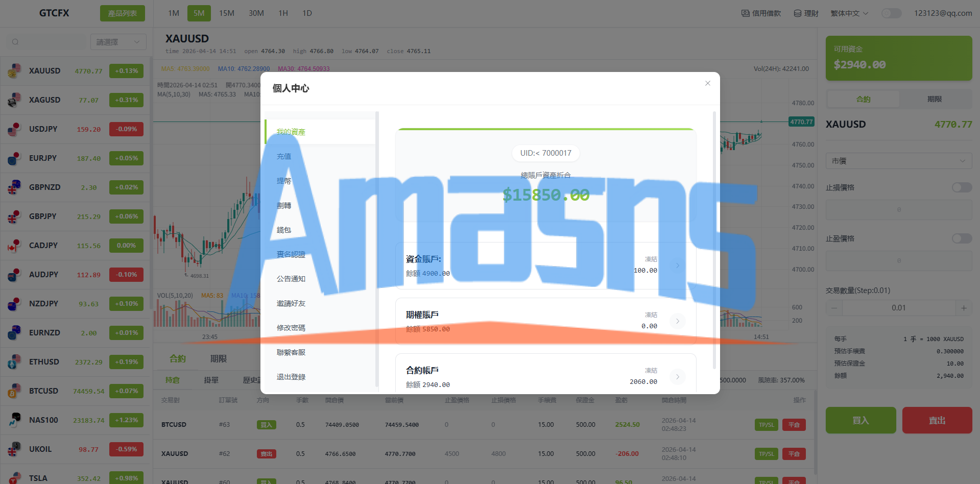
Task: Click the search magnifier icon in sidebar
Action: [x=15, y=42]
